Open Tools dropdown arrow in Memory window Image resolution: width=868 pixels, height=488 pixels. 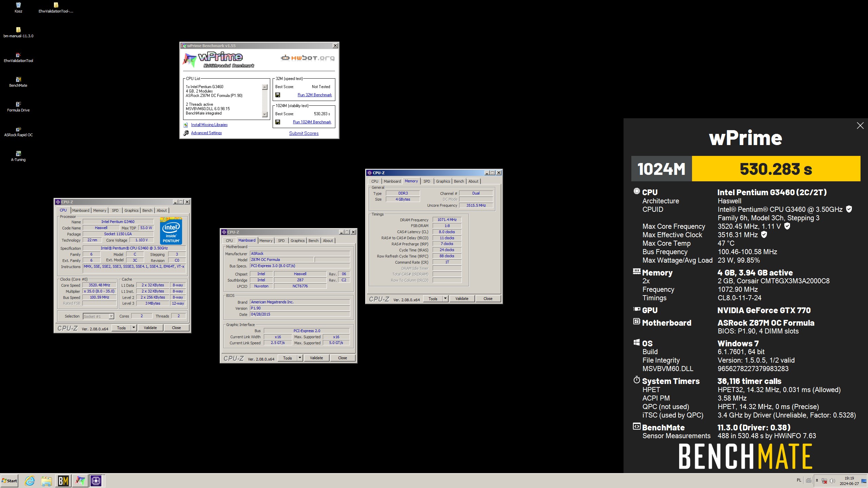tap(445, 299)
